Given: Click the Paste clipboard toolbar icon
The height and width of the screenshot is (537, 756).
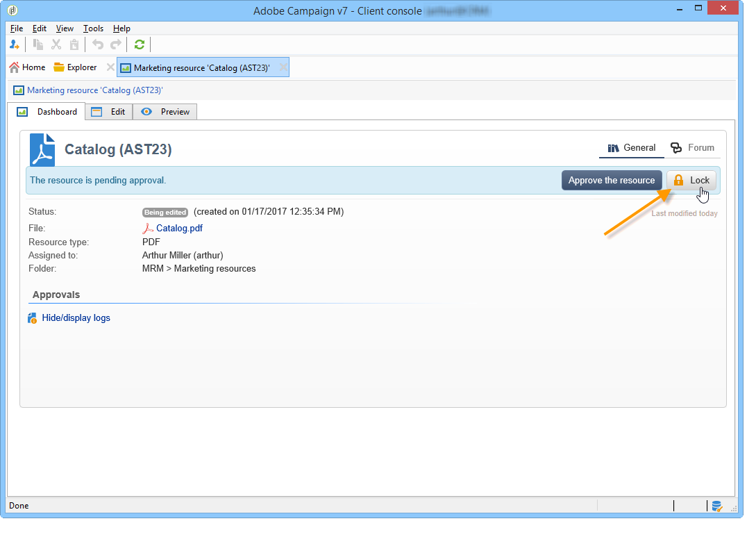Looking at the screenshot, I should [74, 45].
